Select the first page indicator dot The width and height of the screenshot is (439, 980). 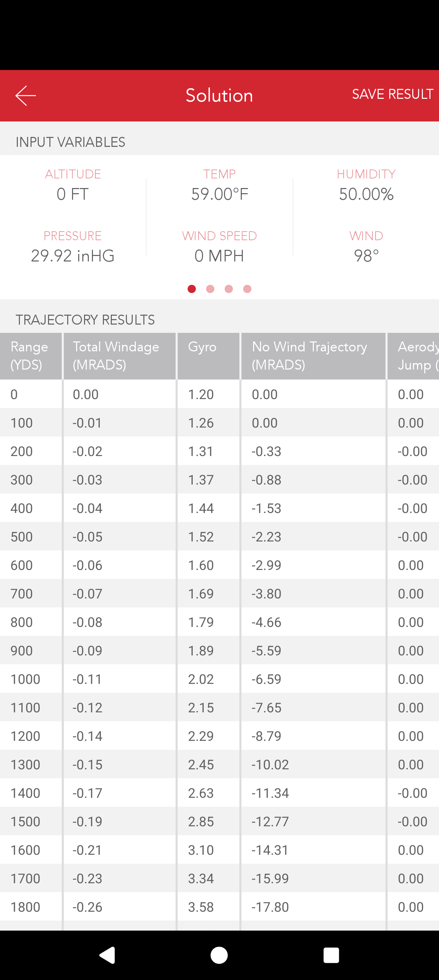(x=192, y=289)
